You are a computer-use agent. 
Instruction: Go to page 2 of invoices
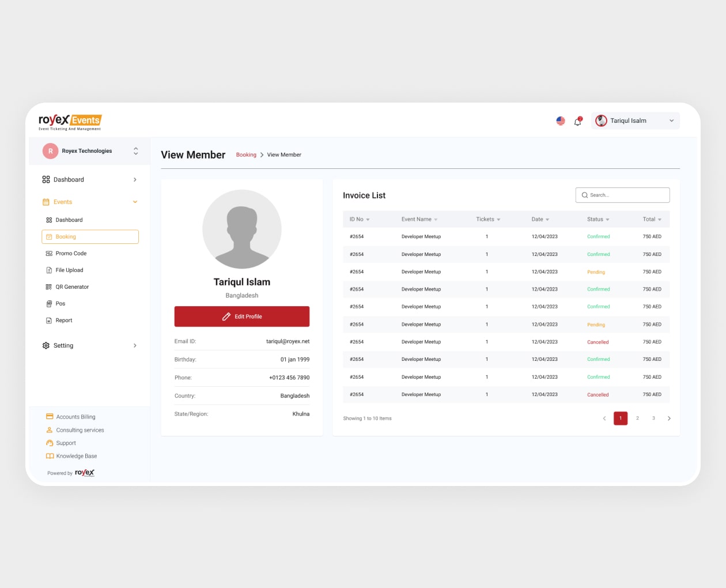point(637,419)
